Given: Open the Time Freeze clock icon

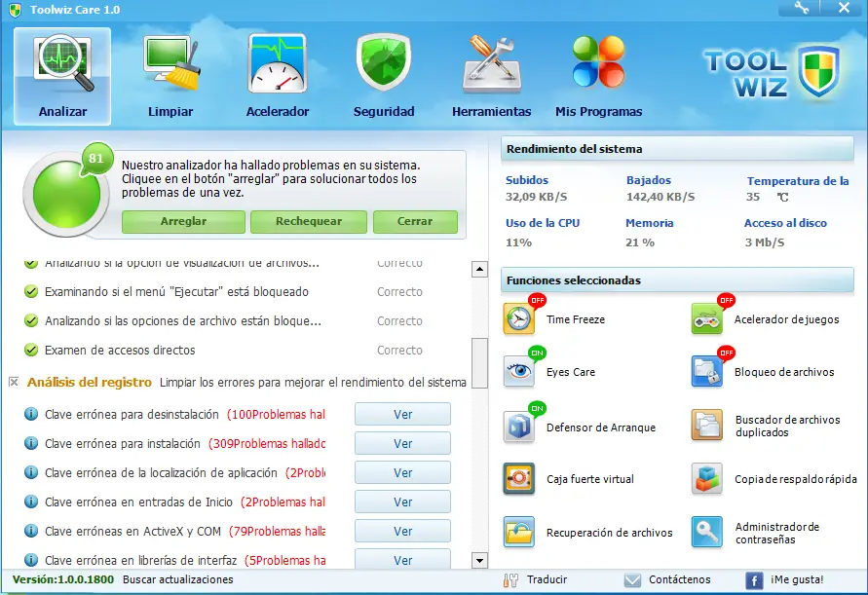Looking at the screenshot, I should click(518, 318).
